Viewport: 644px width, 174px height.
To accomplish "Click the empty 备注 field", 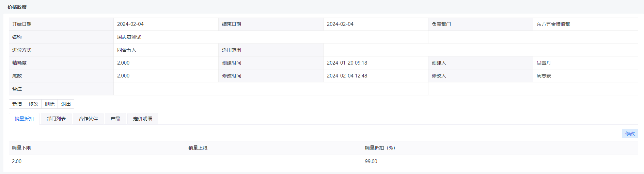I will (x=271, y=89).
